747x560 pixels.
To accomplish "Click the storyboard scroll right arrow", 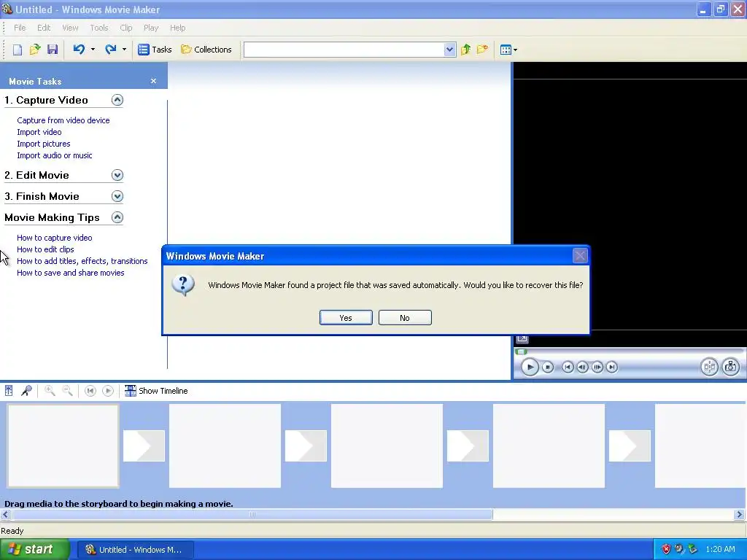I will [x=740, y=514].
